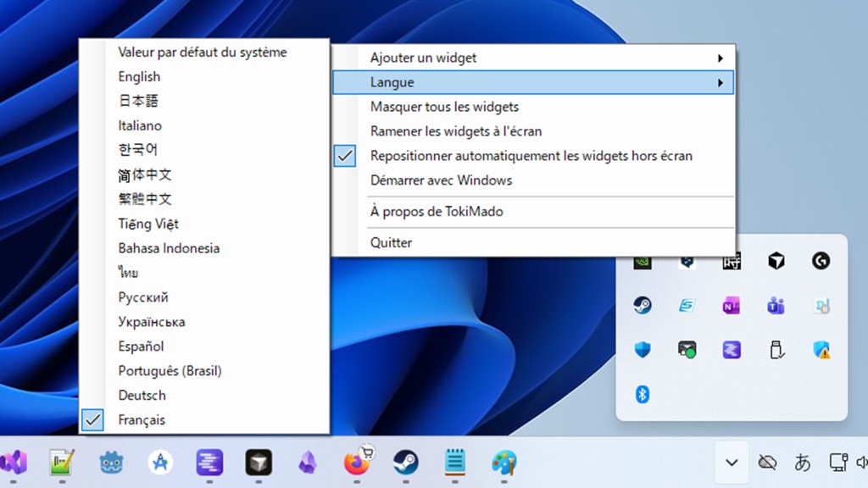Click the Steam icon in the tray overflow
This screenshot has height=488, width=868.
[x=643, y=305]
